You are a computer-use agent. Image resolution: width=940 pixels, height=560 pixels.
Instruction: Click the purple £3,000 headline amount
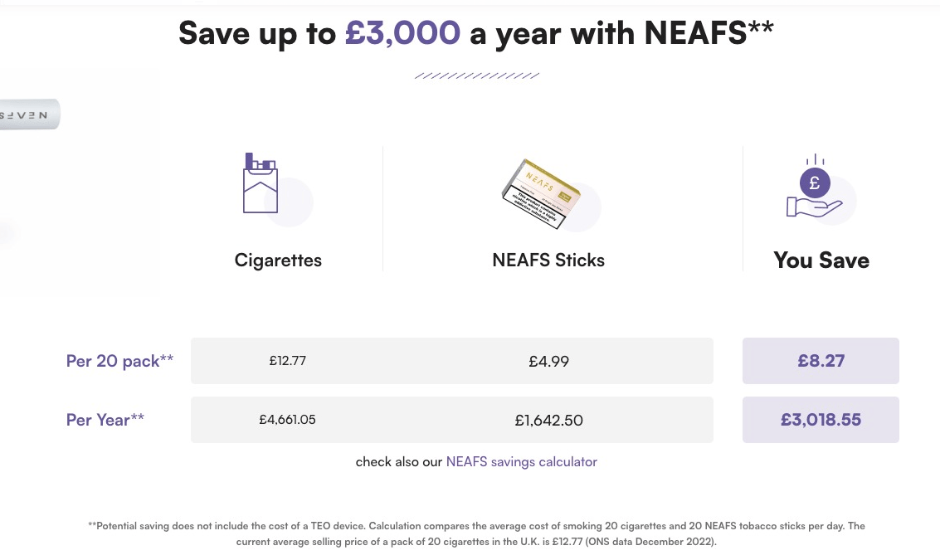click(403, 32)
